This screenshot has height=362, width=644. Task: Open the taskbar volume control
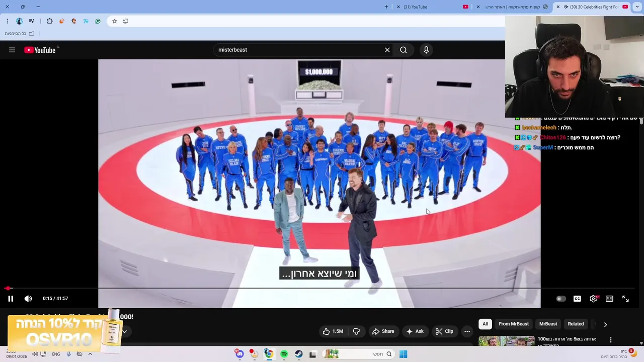click(35, 354)
